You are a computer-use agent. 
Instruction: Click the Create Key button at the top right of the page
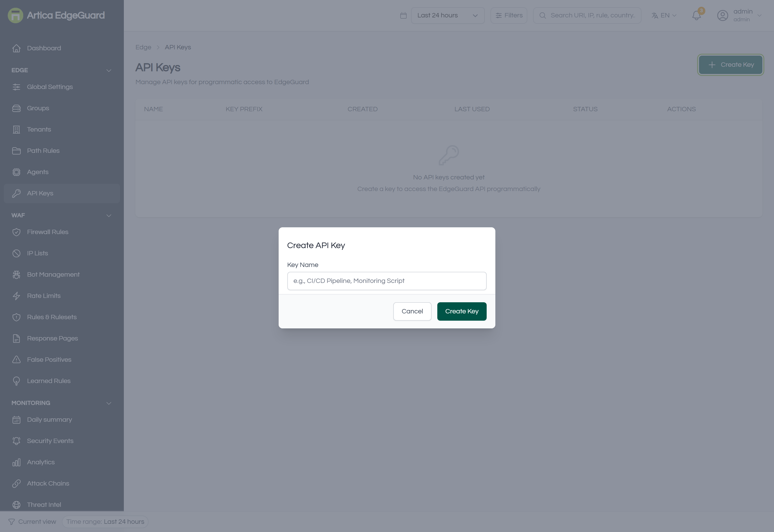click(731, 65)
